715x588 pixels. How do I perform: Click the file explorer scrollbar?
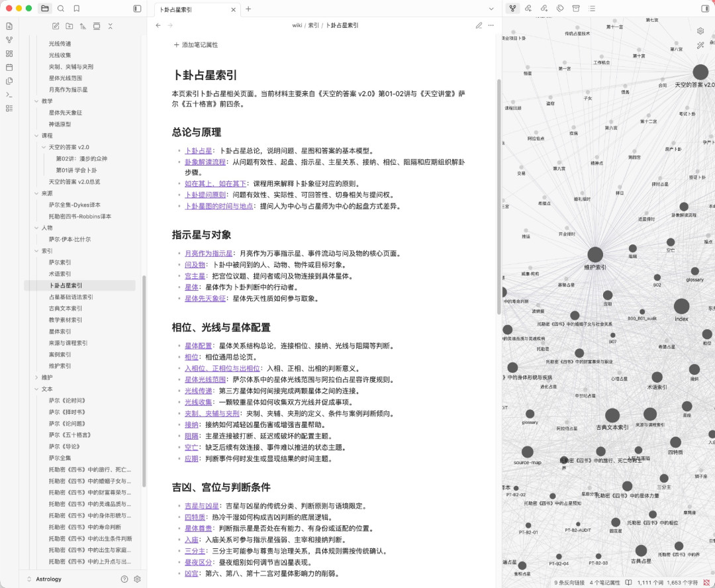point(144,381)
